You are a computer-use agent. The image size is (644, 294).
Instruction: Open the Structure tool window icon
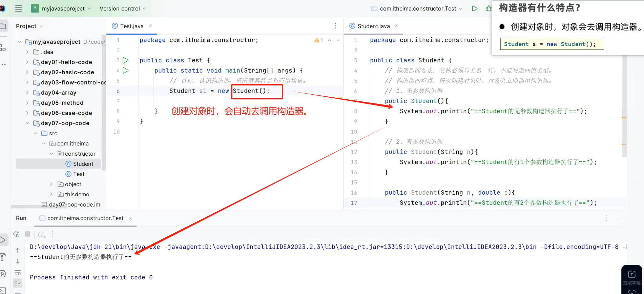pyautogui.click(x=3, y=48)
